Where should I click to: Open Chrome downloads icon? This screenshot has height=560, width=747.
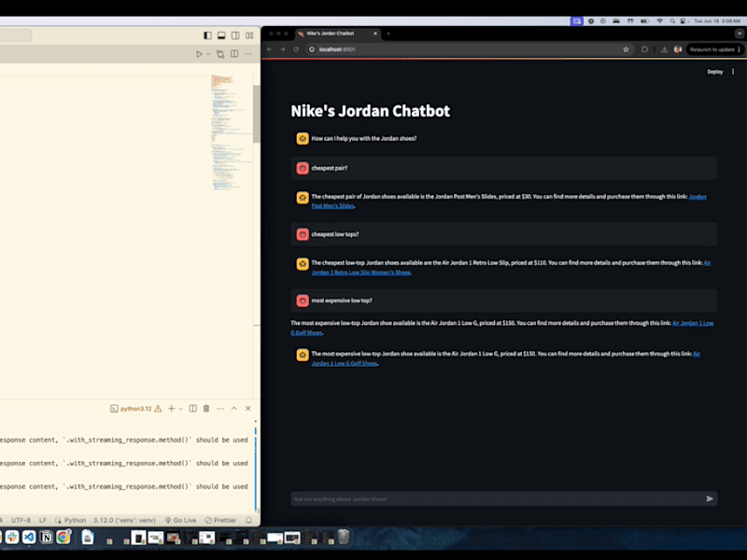point(664,49)
